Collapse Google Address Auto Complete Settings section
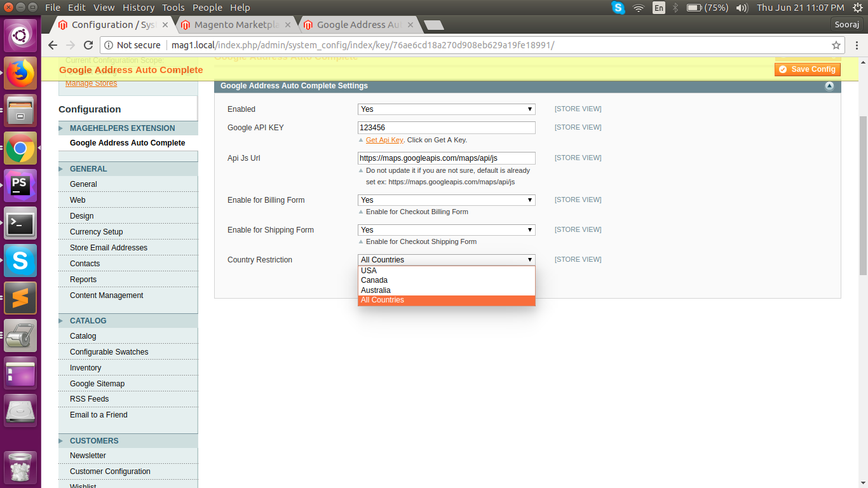The height and width of the screenshot is (488, 868). [x=829, y=86]
